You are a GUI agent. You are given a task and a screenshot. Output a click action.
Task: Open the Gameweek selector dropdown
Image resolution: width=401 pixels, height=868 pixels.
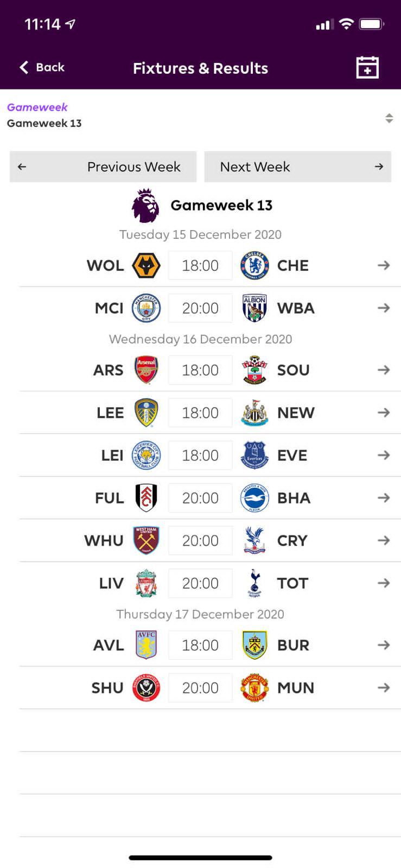pyautogui.click(x=389, y=118)
